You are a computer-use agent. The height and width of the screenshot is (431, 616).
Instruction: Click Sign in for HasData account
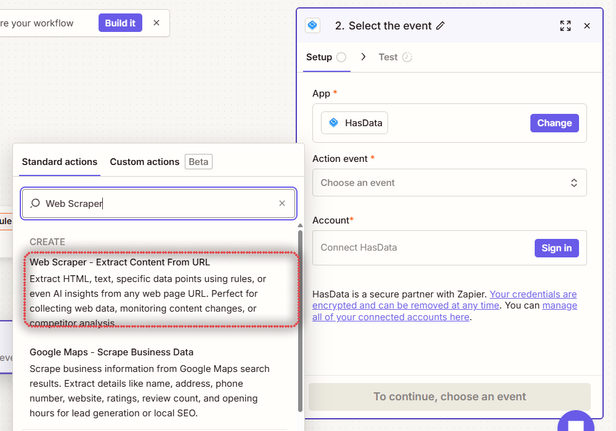pyautogui.click(x=557, y=248)
